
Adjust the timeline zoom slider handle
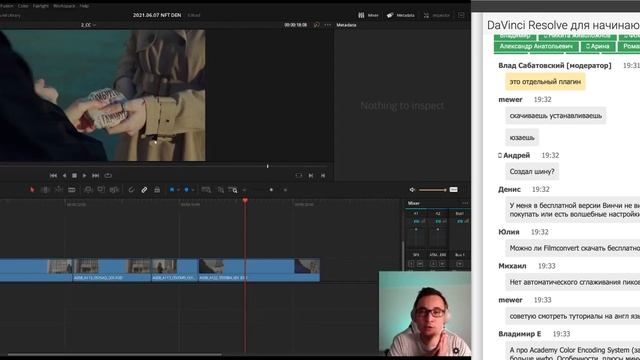271,190
